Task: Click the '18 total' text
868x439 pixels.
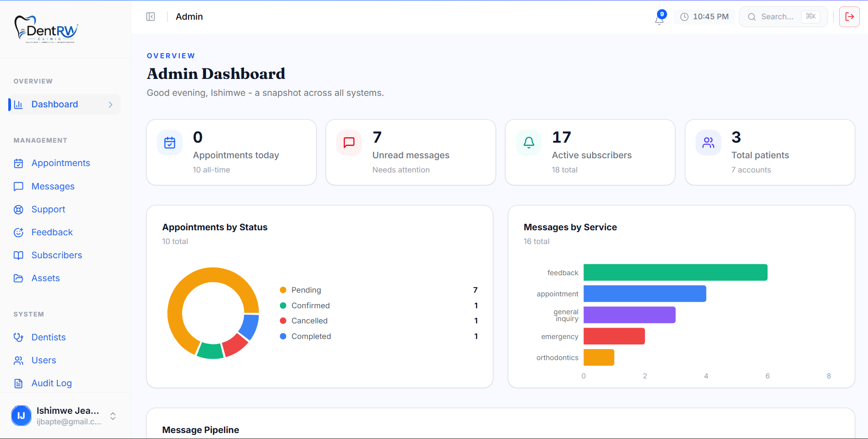Action: click(565, 170)
